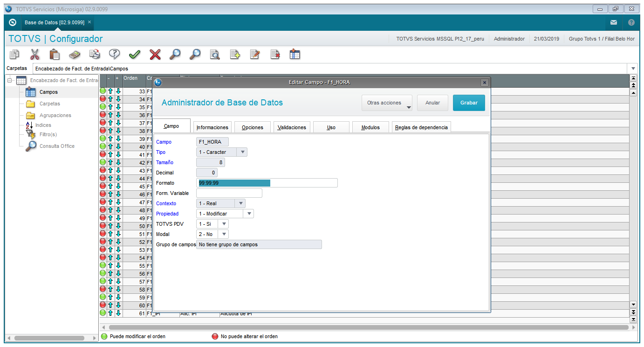Click the red X cancel toolbar icon
This screenshot has width=644, height=347.
coord(155,54)
